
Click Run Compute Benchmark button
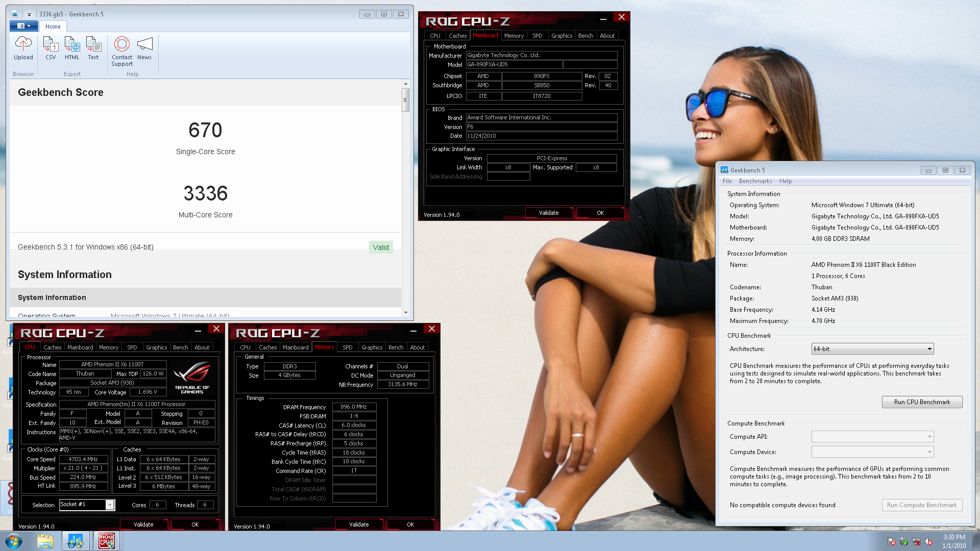tap(922, 505)
